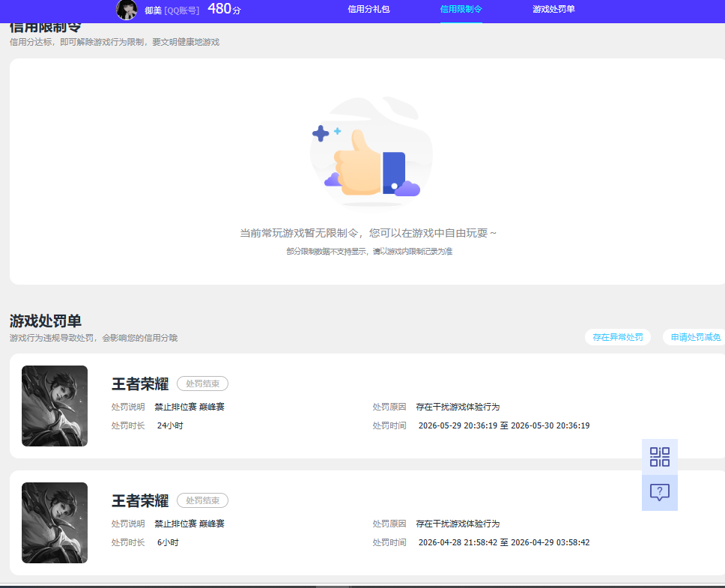Click the hero thumbnail of the 24小时 penalty
Viewport: 725px width, 588px height.
click(55, 406)
